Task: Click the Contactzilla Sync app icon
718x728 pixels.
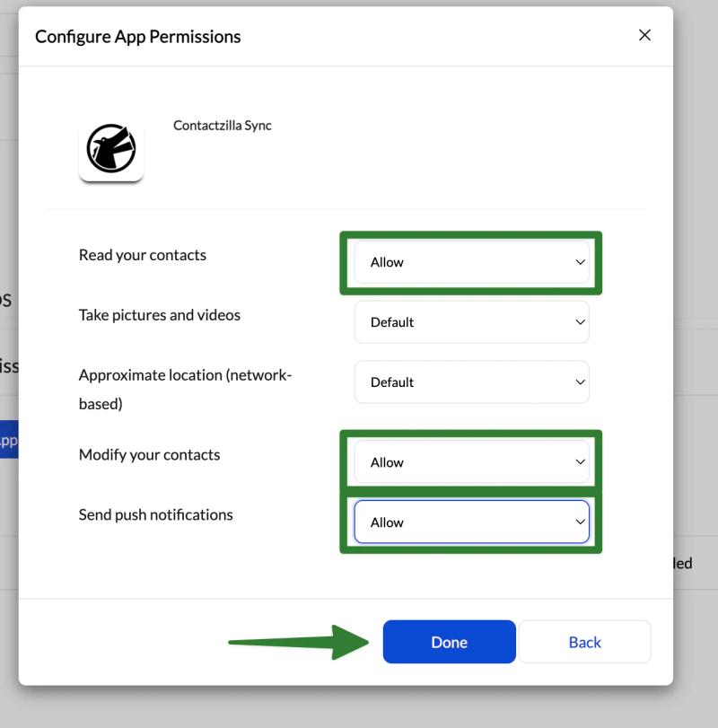Action: (x=111, y=151)
